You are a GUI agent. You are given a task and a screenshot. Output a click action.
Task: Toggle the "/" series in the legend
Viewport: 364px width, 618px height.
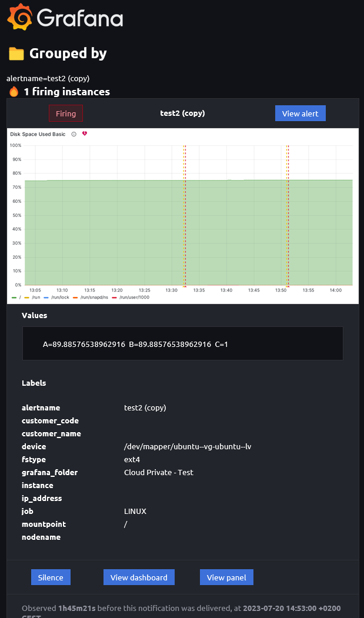pyautogui.click(x=19, y=297)
